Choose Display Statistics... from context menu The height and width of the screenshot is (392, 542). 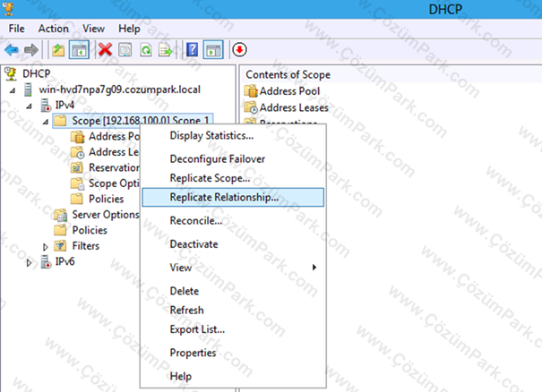[x=233, y=135]
